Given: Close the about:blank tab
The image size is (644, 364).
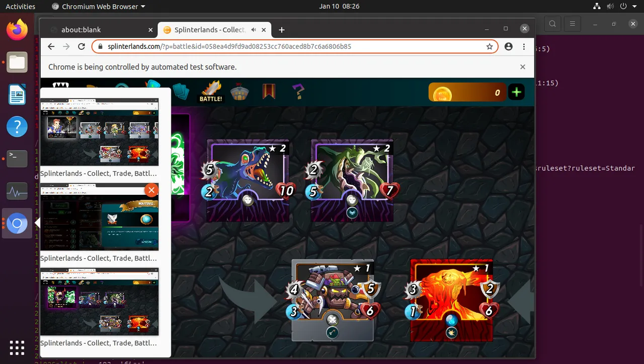Looking at the screenshot, I should click(150, 30).
